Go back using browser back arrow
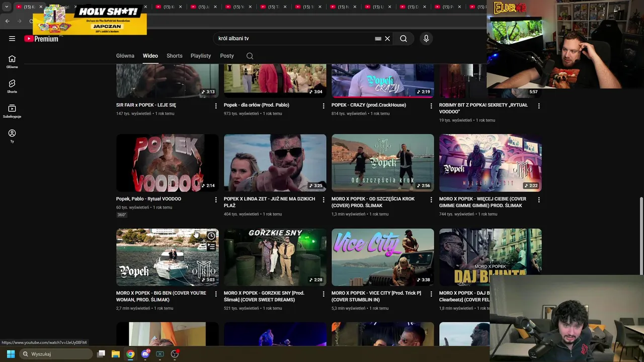The image size is (644, 362). tap(7, 21)
